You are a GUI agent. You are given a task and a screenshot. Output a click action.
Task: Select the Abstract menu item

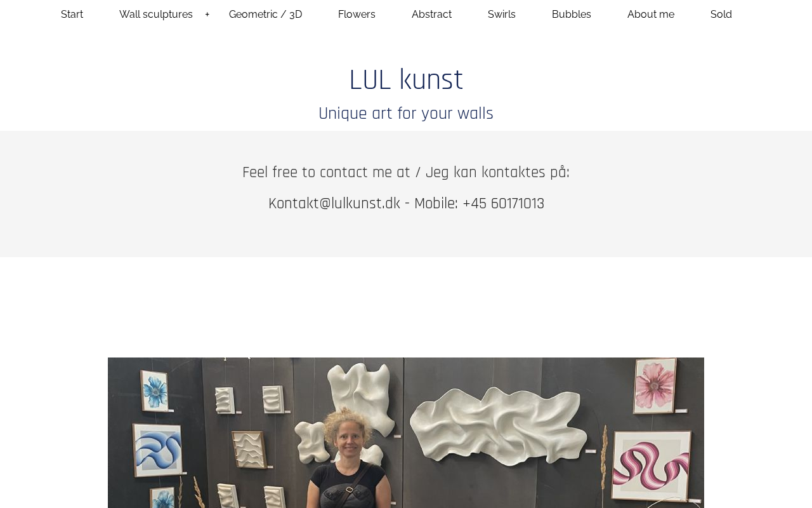coord(431,15)
